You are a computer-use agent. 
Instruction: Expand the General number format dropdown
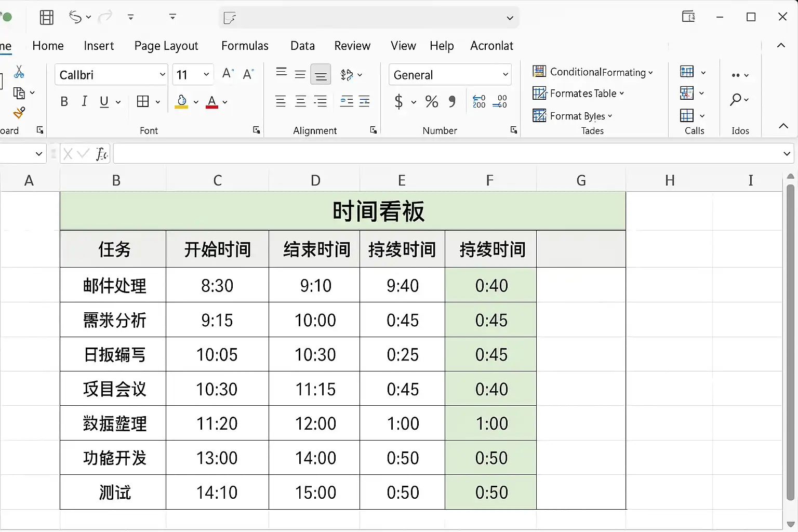click(505, 75)
